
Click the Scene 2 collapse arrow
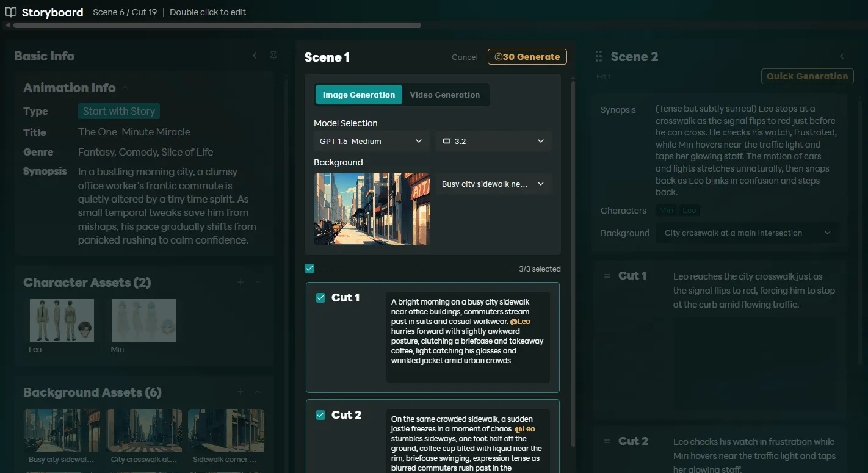click(x=842, y=56)
